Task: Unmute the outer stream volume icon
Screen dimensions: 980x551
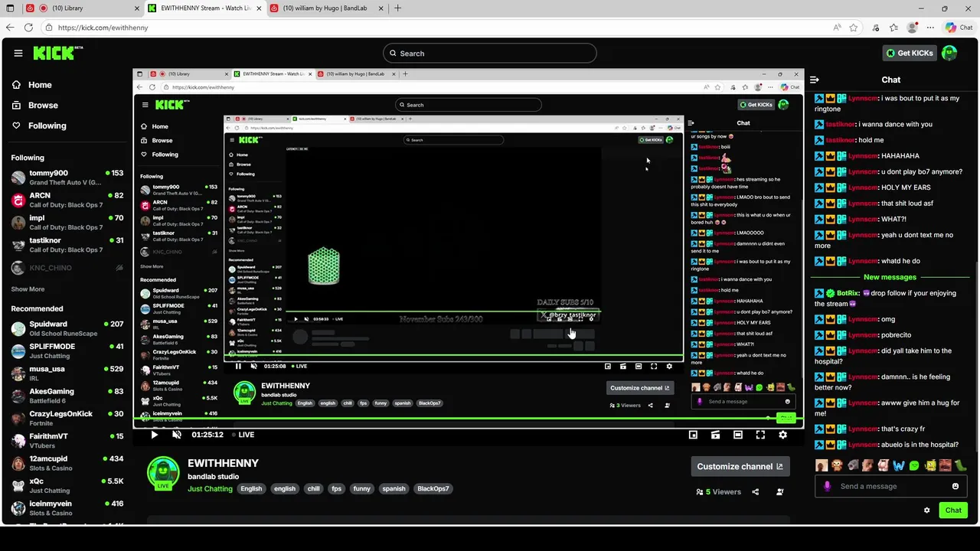Action: click(x=177, y=435)
